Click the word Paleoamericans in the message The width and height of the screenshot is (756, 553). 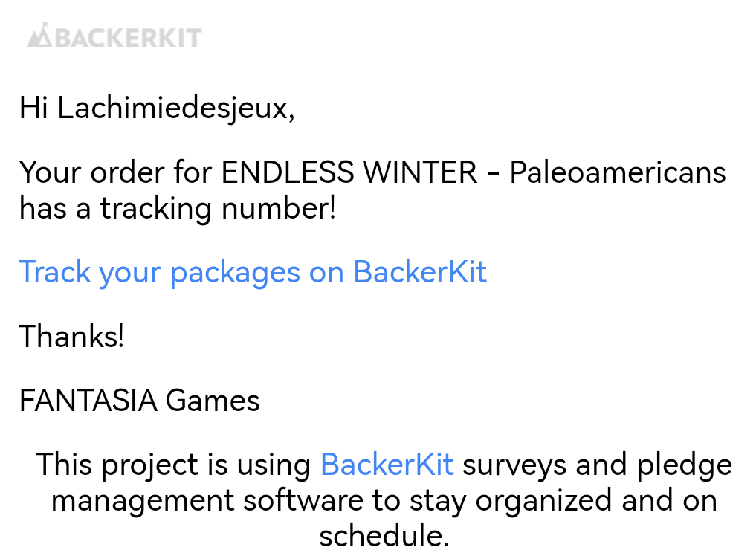tap(617, 173)
